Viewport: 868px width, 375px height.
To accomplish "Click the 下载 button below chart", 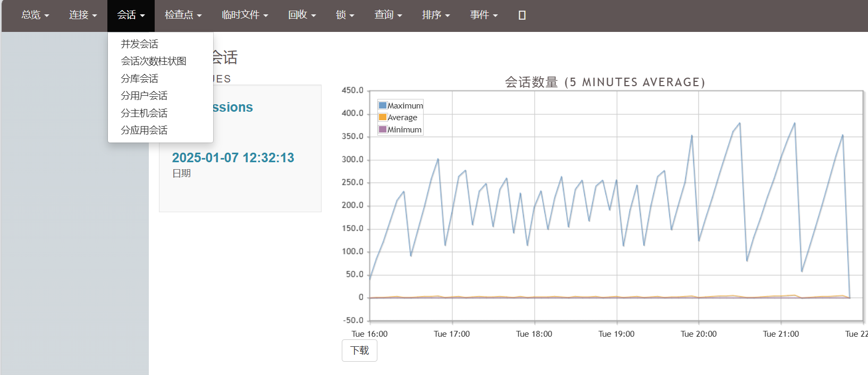I will coord(359,351).
